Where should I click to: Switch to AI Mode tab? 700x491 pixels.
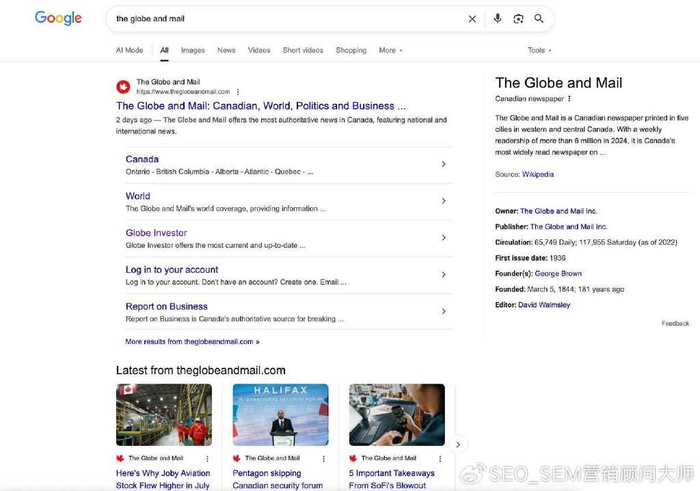[x=129, y=50]
